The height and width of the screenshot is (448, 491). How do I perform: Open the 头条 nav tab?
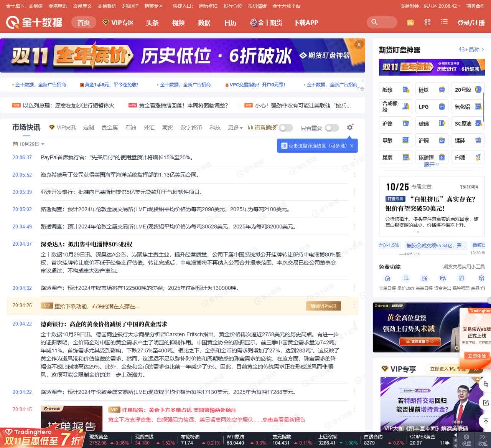click(152, 23)
